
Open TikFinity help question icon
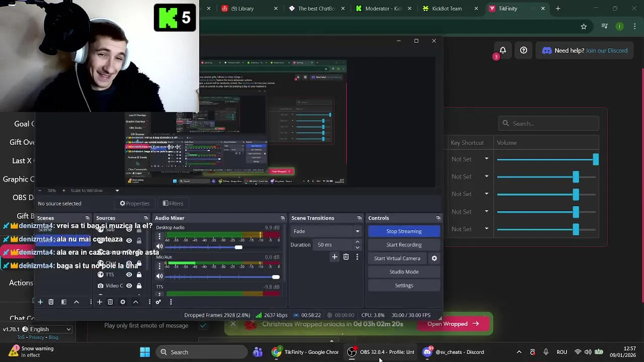coord(524,50)
